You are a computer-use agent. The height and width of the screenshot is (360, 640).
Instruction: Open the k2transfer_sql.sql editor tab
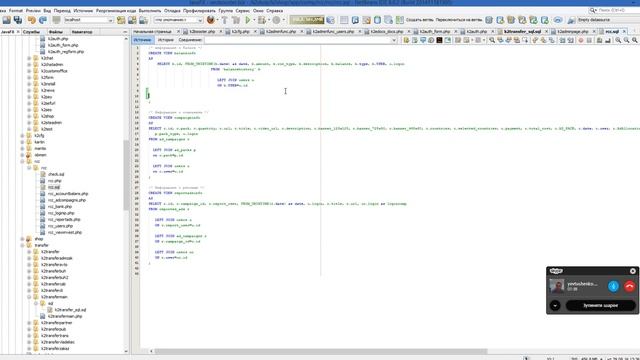coord(522,31)
